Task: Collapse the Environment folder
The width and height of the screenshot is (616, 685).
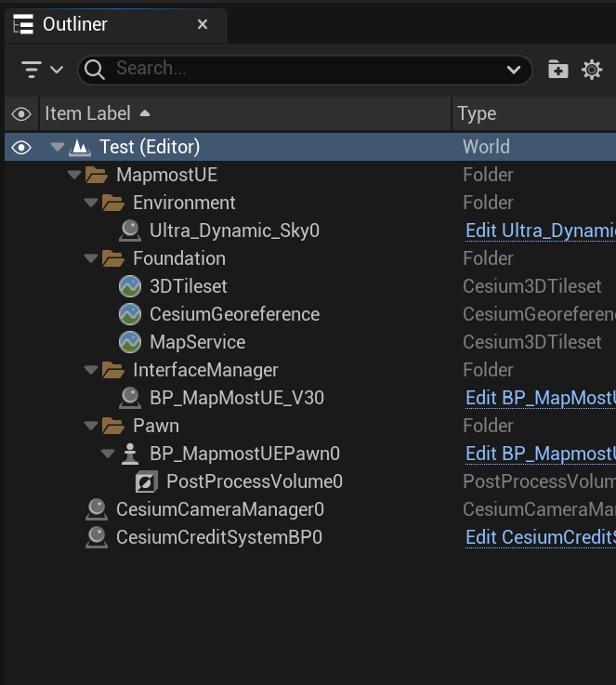Action: [91, 203]
